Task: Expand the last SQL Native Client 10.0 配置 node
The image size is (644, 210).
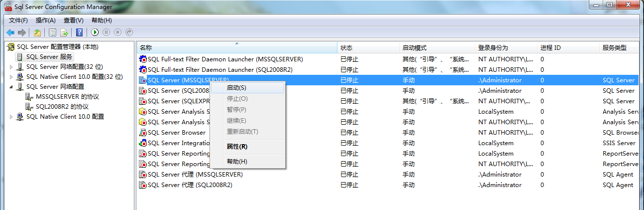Action: (11, 117)
